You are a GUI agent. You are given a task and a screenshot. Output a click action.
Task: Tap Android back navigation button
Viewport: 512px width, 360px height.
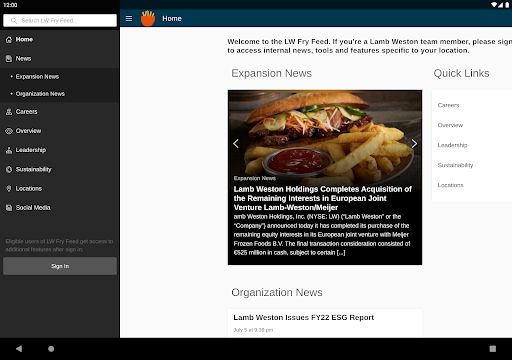[x=19, y=349]
